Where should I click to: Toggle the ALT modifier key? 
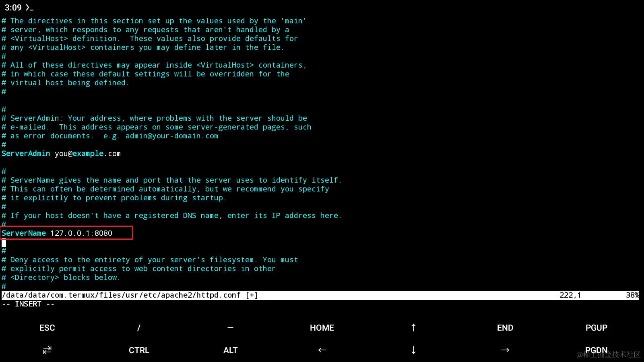(x=230, y=350)
